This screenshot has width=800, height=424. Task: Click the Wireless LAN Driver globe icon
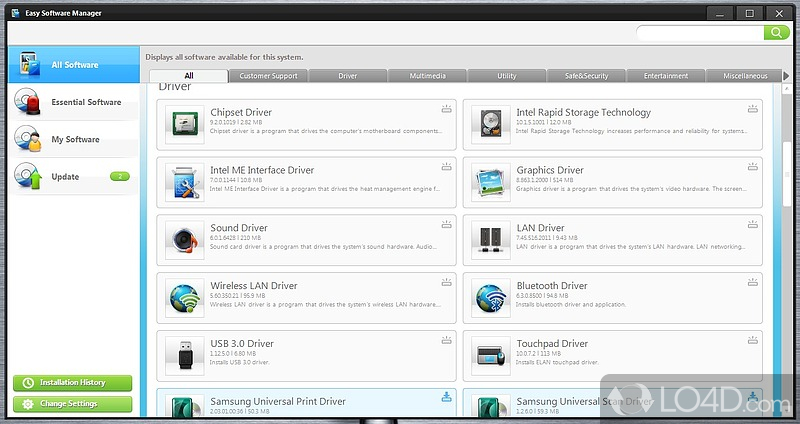(182, 298)
